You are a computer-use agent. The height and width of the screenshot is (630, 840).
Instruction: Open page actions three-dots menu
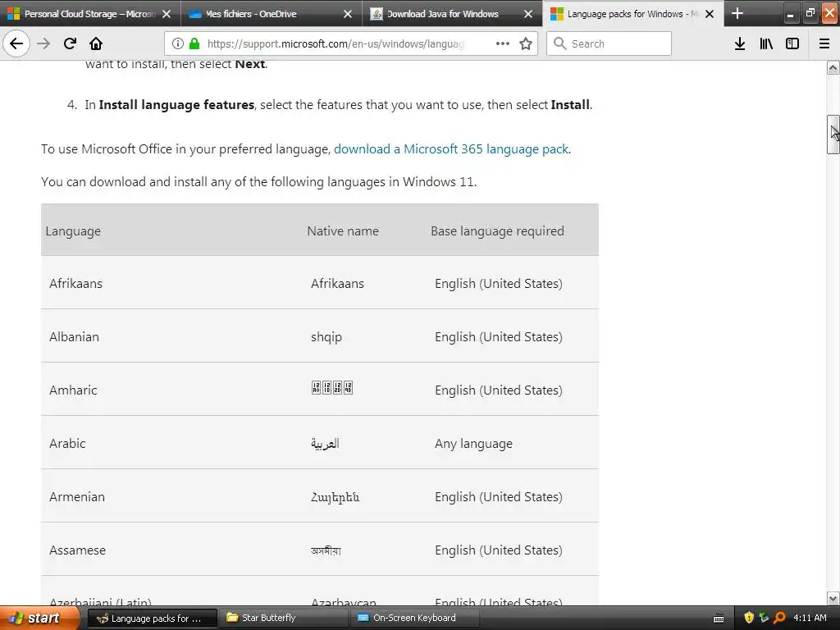(x=503, y=43)
